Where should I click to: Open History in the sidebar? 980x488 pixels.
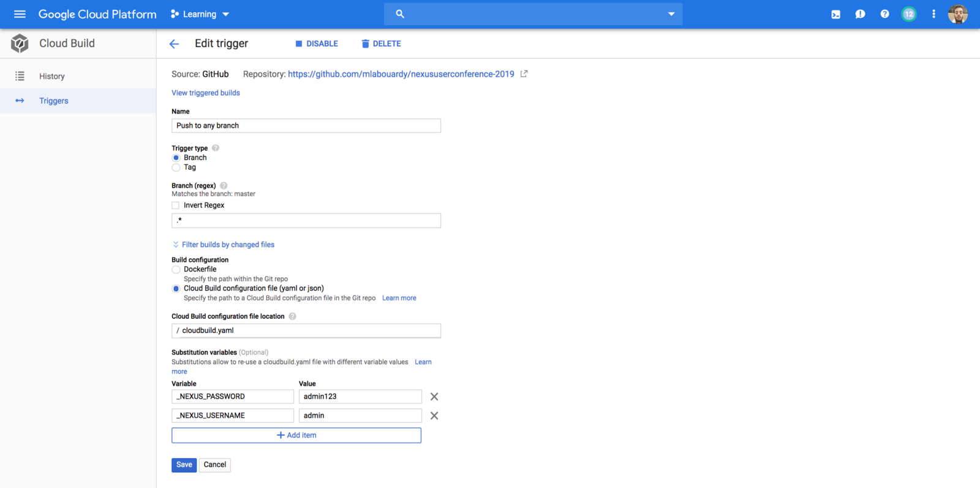tap(52, 77)
